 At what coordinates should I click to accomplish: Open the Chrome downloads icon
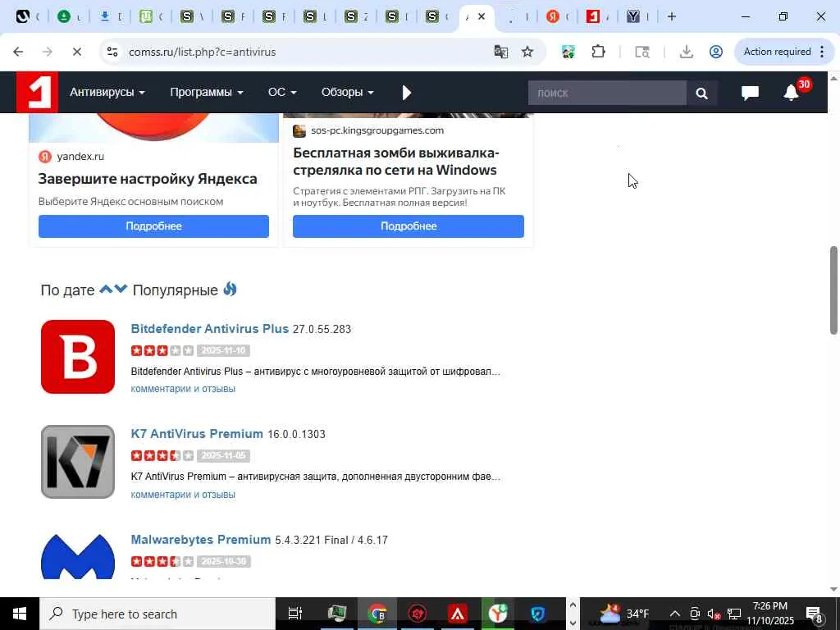687,52
